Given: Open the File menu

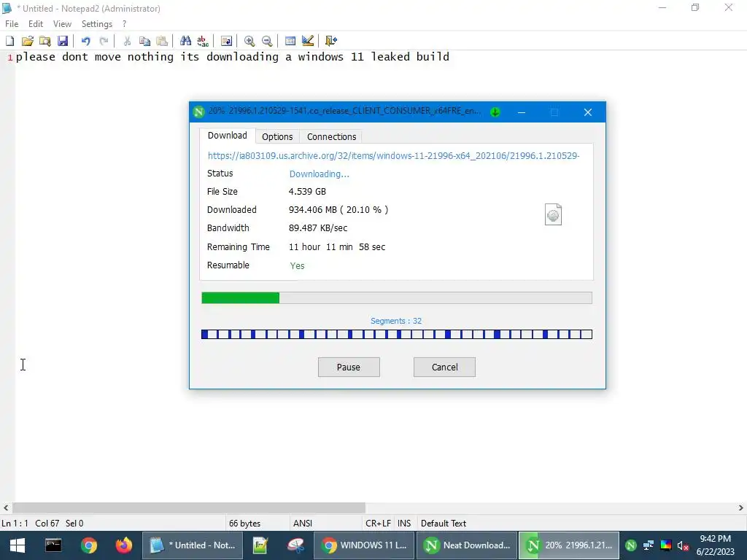Looking at the screenshot, I should tap(12, 24).
